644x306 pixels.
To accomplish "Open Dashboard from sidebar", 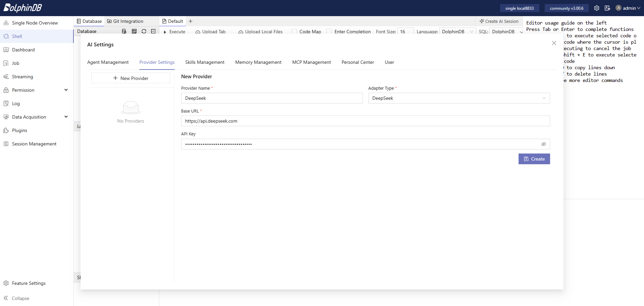I will 37,50.
